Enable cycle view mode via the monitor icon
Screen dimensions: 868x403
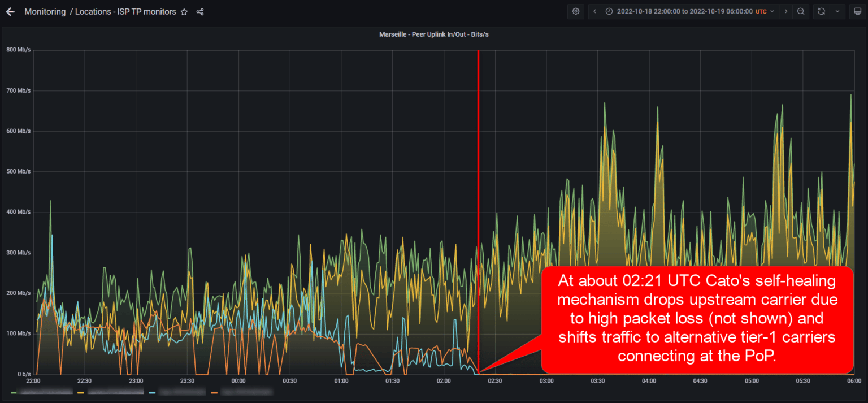pyautogui.click(x=858, y=11)
